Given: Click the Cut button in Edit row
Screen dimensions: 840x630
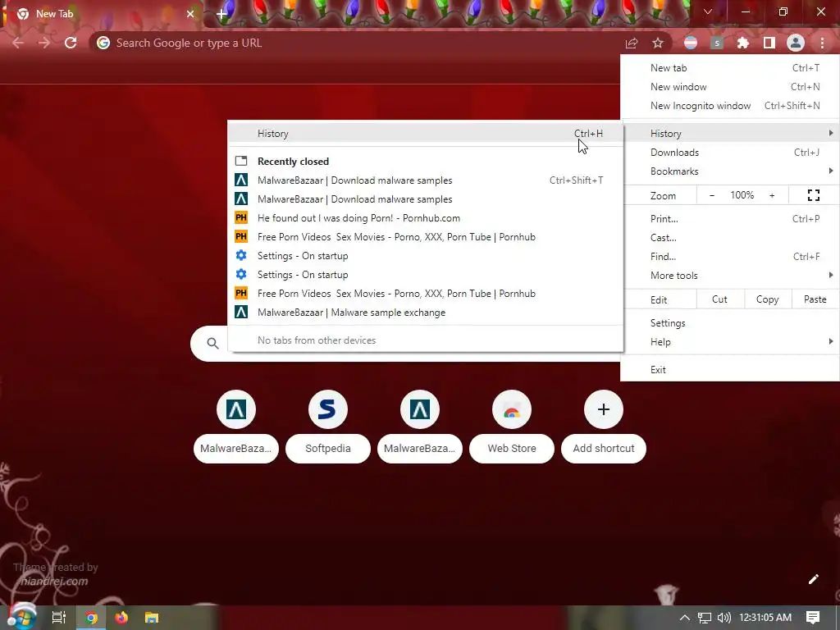Looking at the screenshot, I should pos(719,299).
